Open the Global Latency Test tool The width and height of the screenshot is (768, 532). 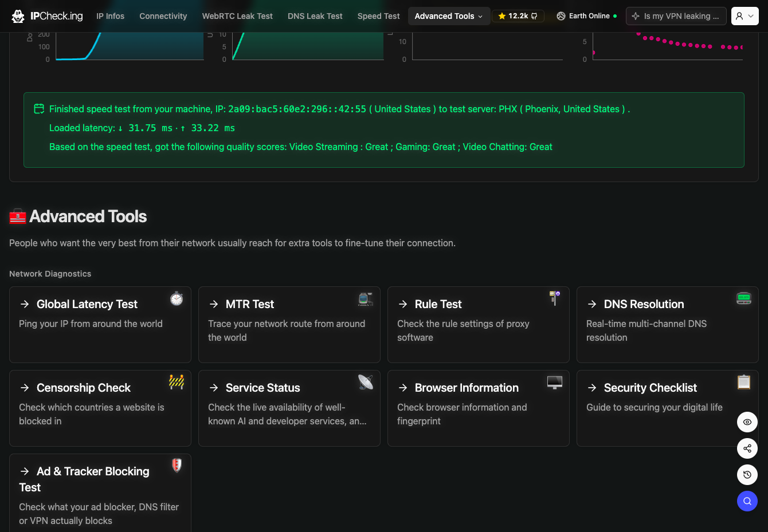(x=100, y=325)
